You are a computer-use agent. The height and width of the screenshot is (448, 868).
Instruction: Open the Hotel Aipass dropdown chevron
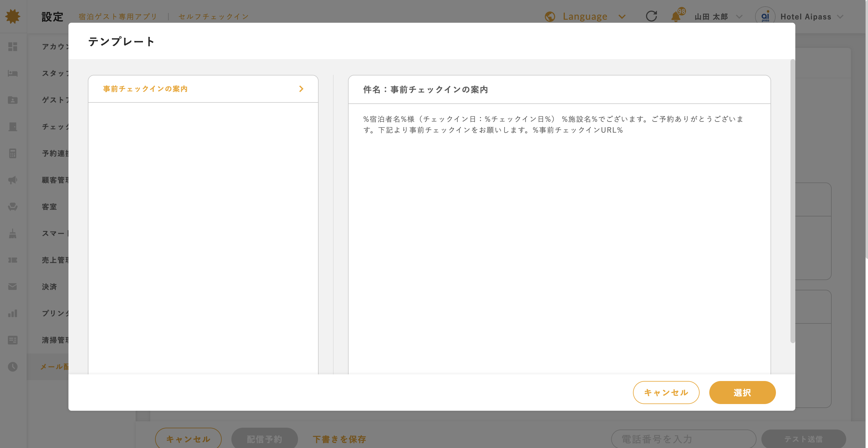(840, 17)
